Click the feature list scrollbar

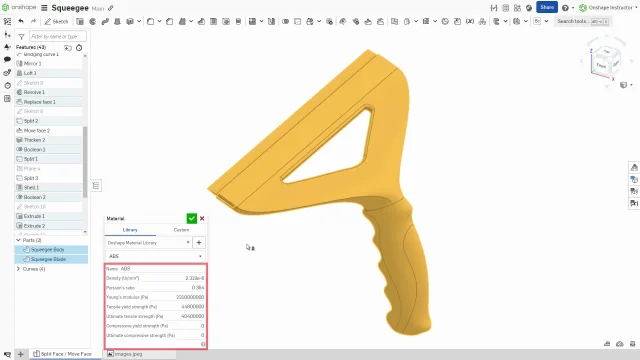[x=85, y=162]
